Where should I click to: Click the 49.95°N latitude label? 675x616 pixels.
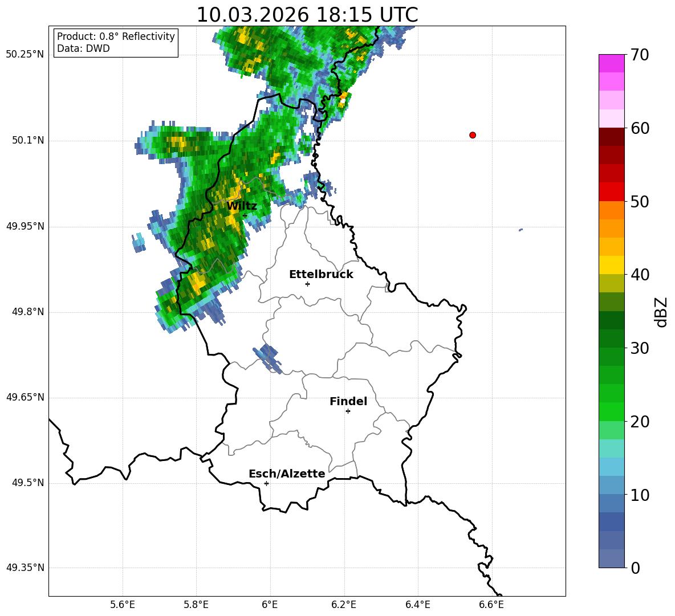click(25, 226)
